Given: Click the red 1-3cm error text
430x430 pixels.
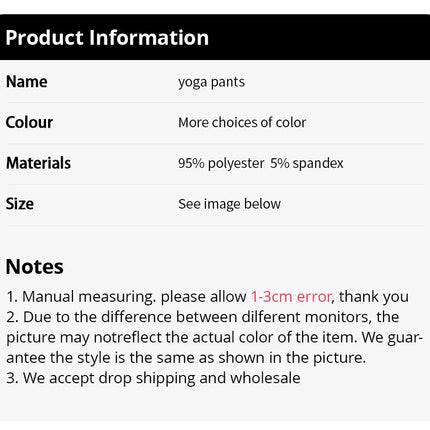Looking at the screenshot, I should pyautogui.click(x=291, y=296).
